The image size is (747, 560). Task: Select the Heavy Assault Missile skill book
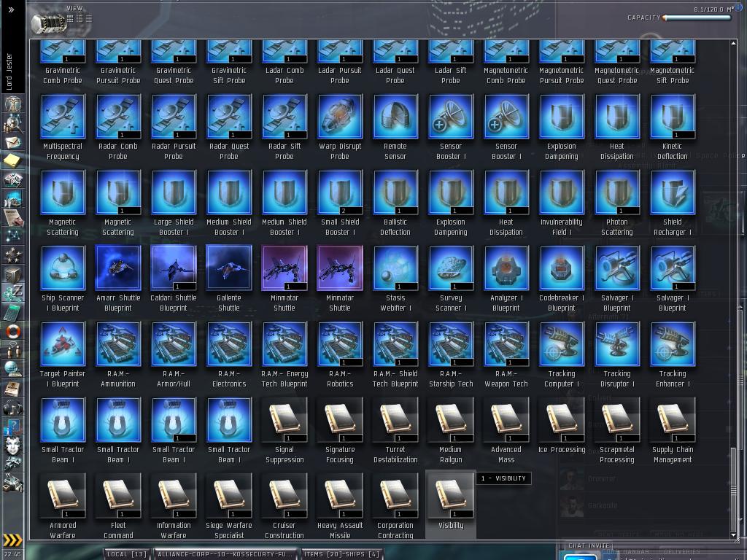point(340,506)
